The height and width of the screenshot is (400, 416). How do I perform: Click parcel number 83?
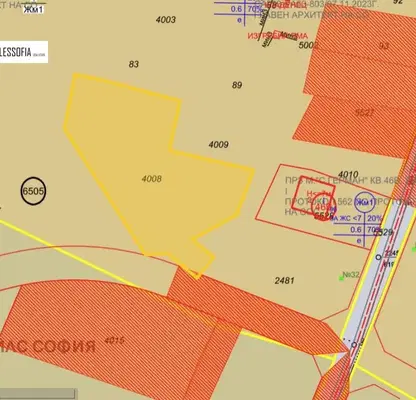tap(134, 64)
